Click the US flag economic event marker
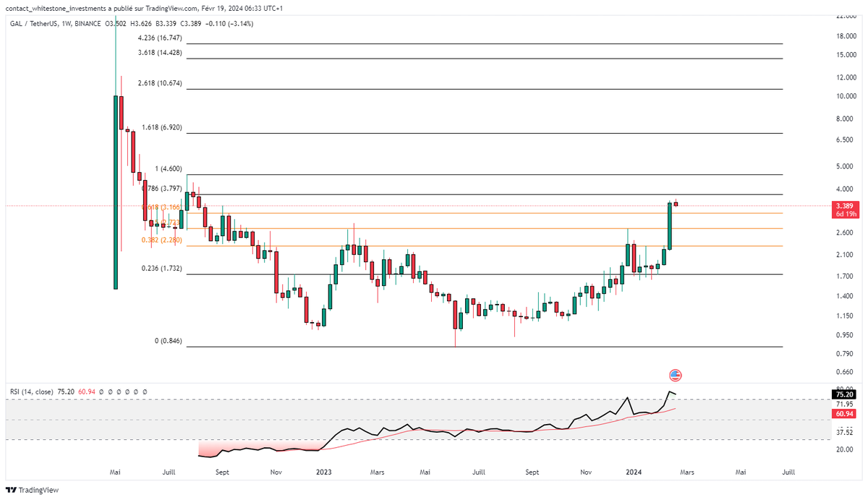 [675, 375]
